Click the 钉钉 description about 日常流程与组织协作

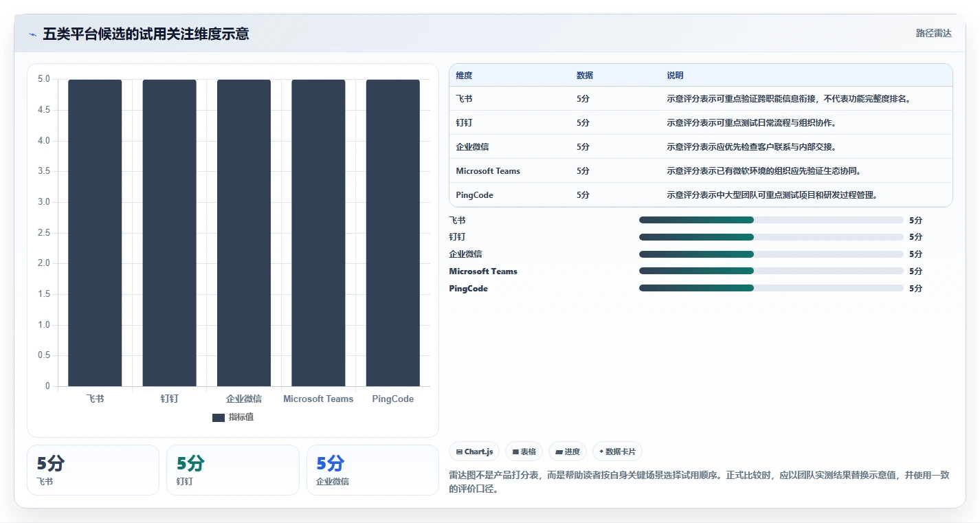point(751,123)
